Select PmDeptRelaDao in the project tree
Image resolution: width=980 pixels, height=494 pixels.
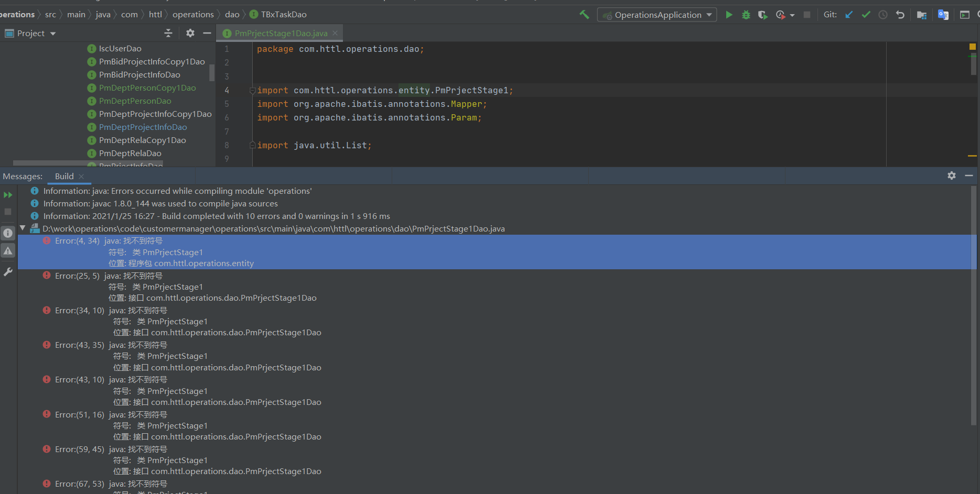click(x=130, y=153)
